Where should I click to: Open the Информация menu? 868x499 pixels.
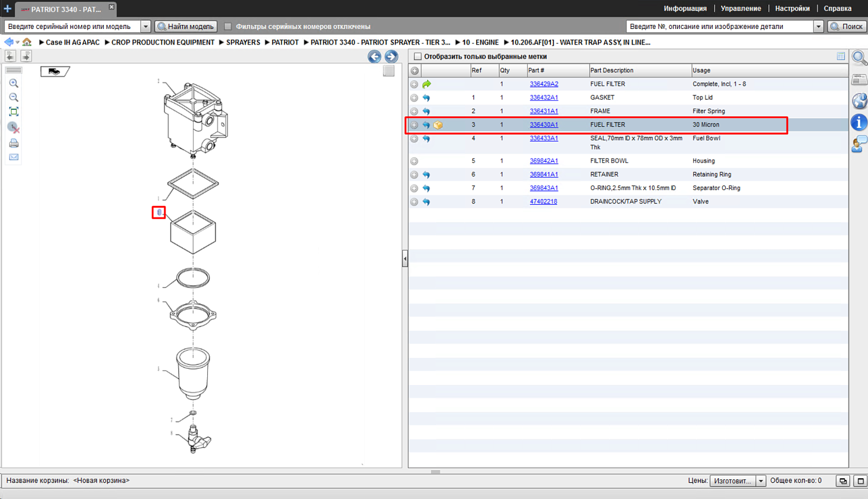coord(685,9)
